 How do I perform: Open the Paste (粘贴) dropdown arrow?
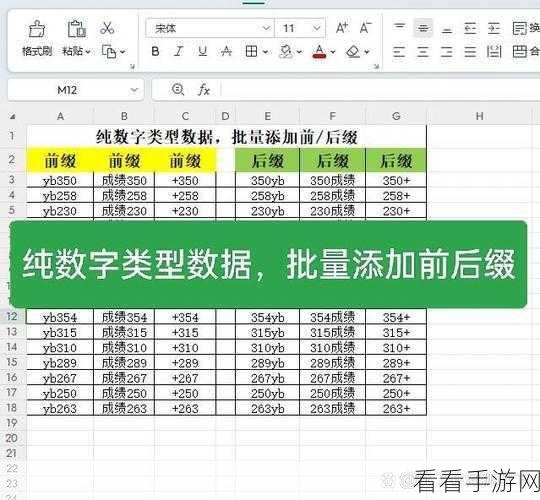pyautogui.click(x=88, y=52)
